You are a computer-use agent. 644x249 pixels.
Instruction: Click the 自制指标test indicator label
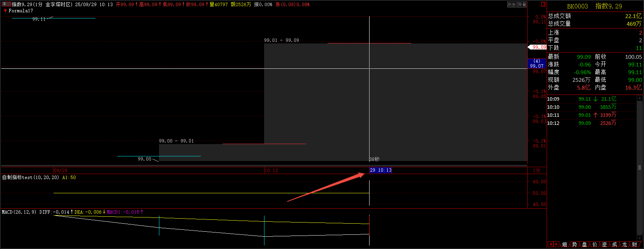click(x=31, y=178)
